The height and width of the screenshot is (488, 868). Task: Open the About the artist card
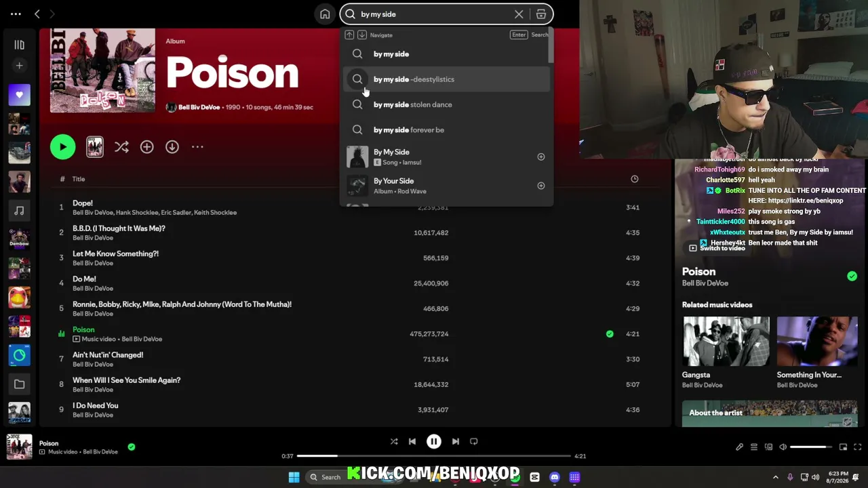coord(770,413)
